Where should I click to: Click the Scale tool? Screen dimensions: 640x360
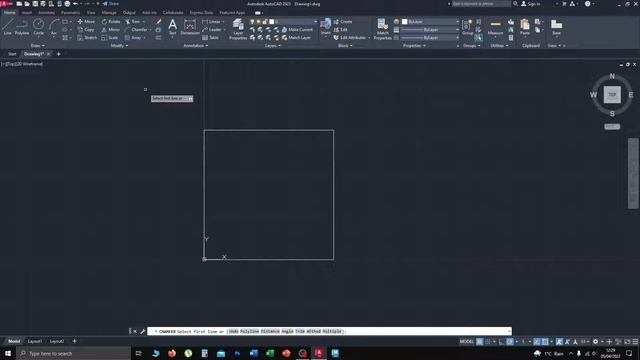click(x=109, y=38)
